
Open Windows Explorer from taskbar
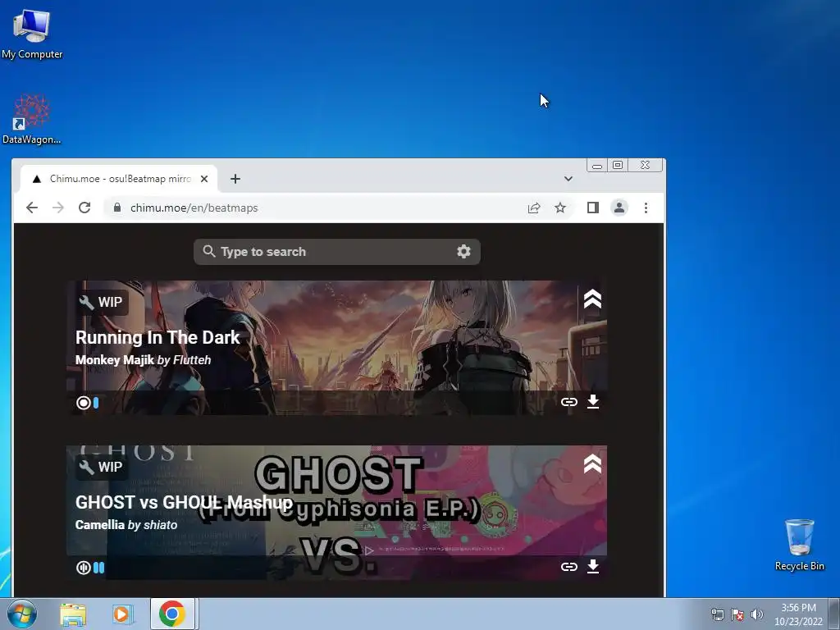pyautogui.click(x=73, y=614)
